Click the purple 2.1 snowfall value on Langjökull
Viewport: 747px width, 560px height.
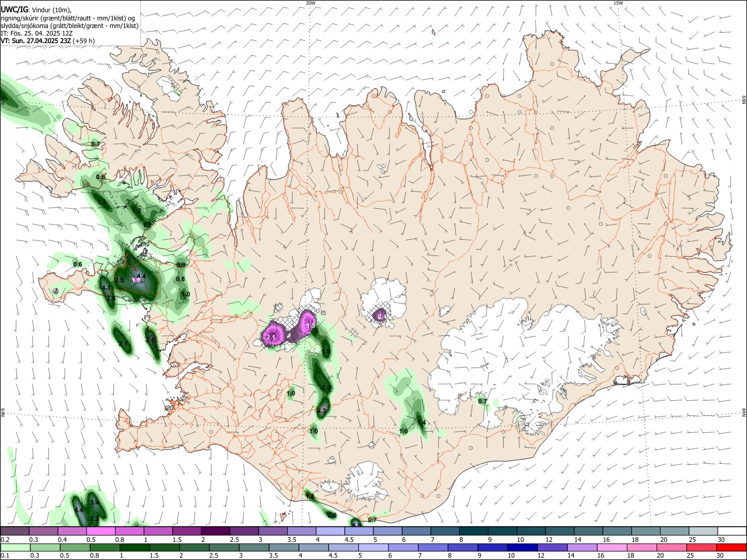pyautogui.click(x=271, y=337)
